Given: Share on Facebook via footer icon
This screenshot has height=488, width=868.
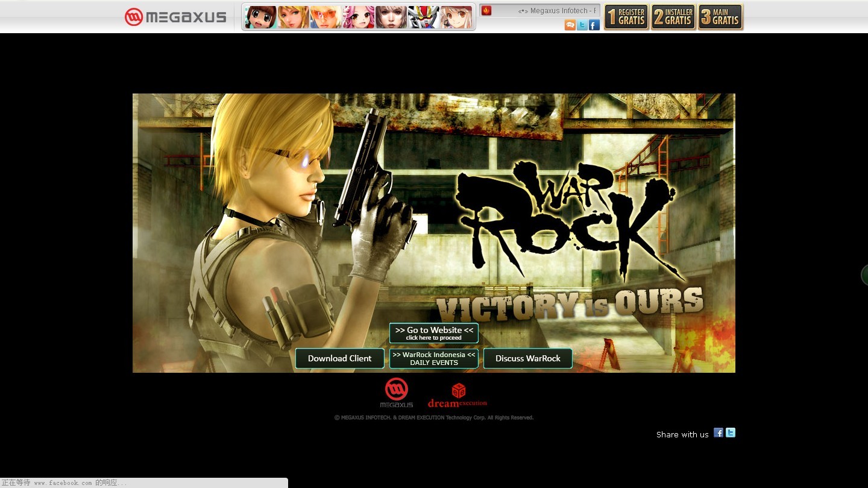Looking at the screenshot, I should click(719, 433).
